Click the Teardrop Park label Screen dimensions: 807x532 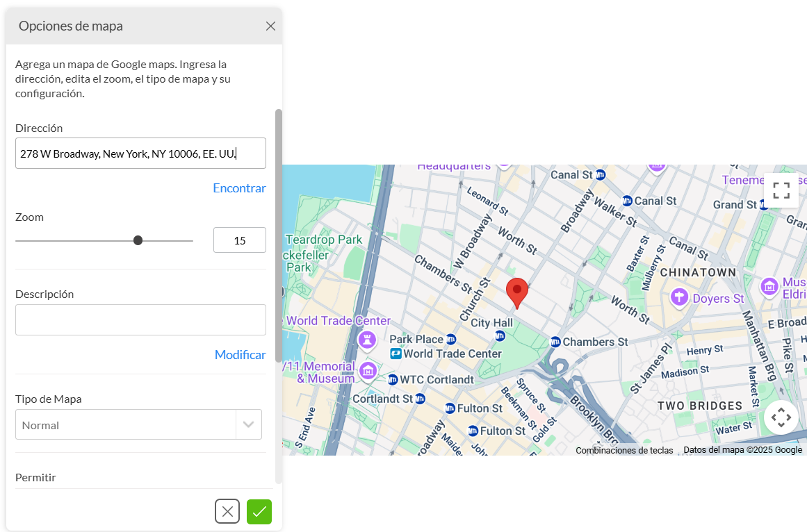pyautogui.click(x=324, y=240)
